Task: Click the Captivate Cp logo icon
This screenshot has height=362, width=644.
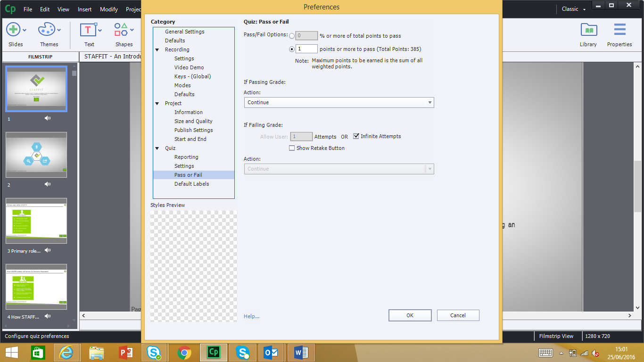Action: 9,9
